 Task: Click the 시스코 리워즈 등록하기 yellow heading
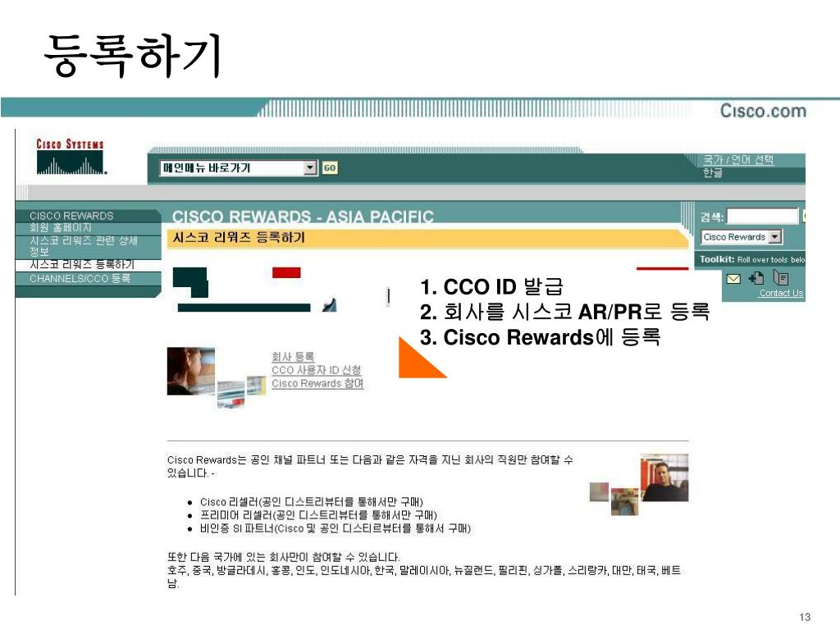click(239, 237)
